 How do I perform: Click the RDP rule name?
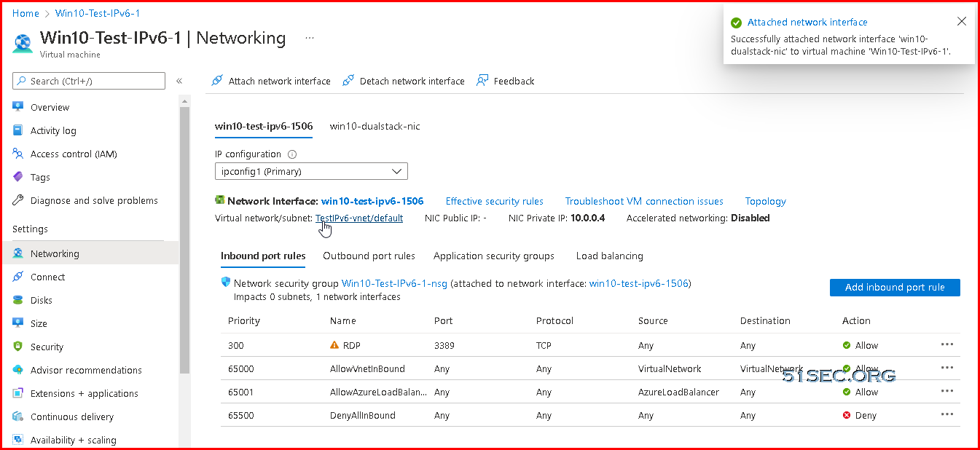pos(352,345)
